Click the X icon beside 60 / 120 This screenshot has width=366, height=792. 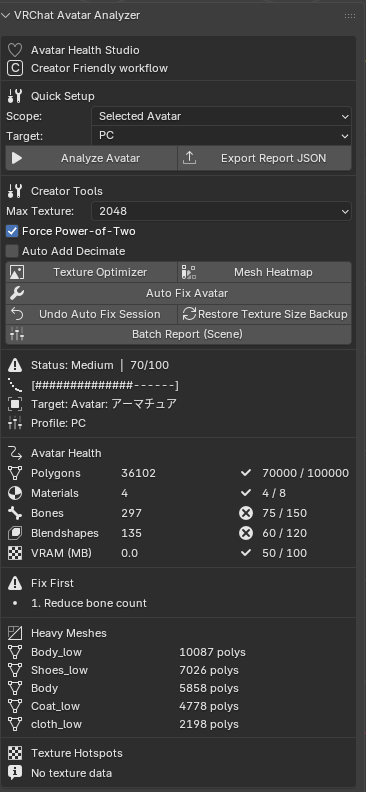click(x=246, y=533)
